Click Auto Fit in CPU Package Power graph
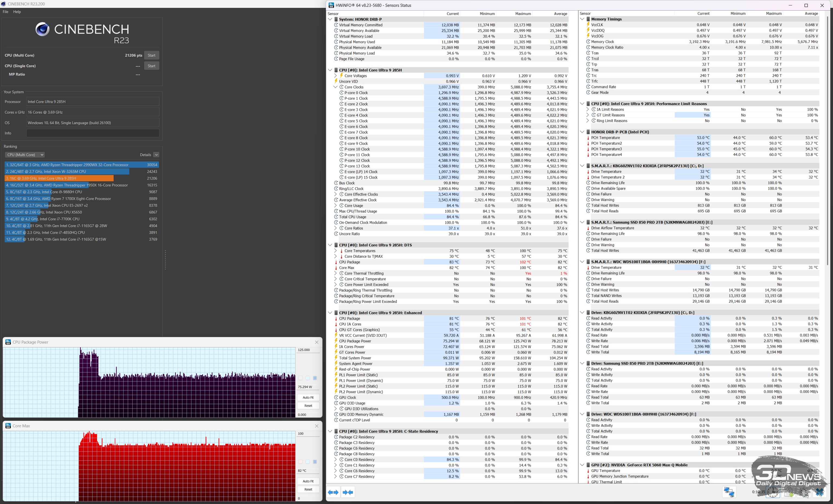 (x=308, y=397)
